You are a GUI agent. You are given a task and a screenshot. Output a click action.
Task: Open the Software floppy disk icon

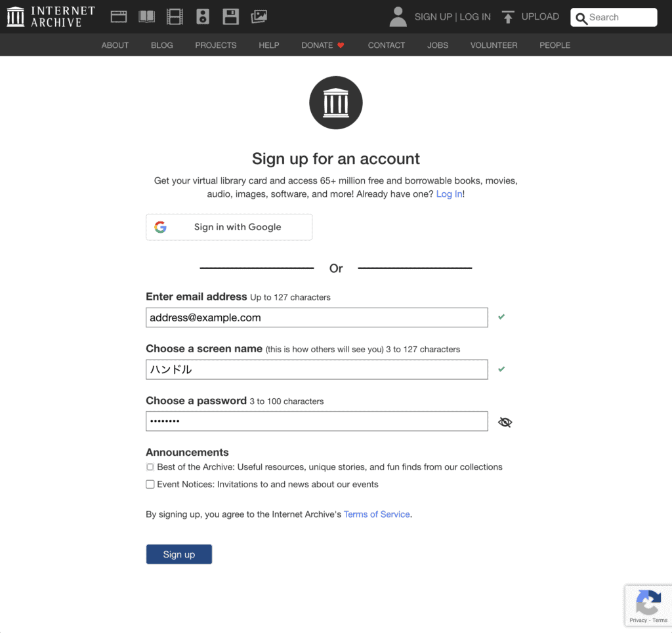point(230,16)
